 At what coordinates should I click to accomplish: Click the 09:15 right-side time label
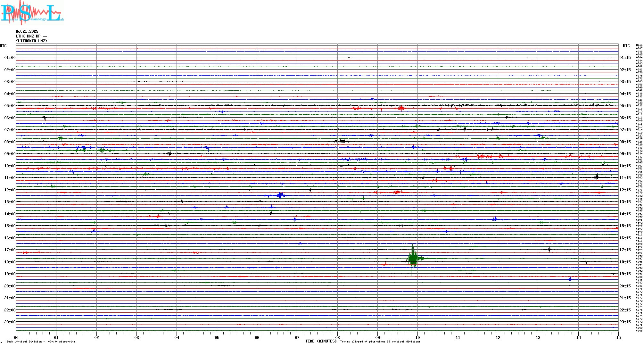pyautogui.click(x=625, y=154)
